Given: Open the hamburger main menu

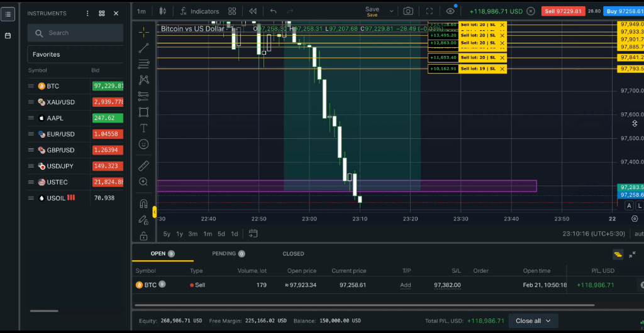Looking at the screenshot, I should tap(8, 14).
